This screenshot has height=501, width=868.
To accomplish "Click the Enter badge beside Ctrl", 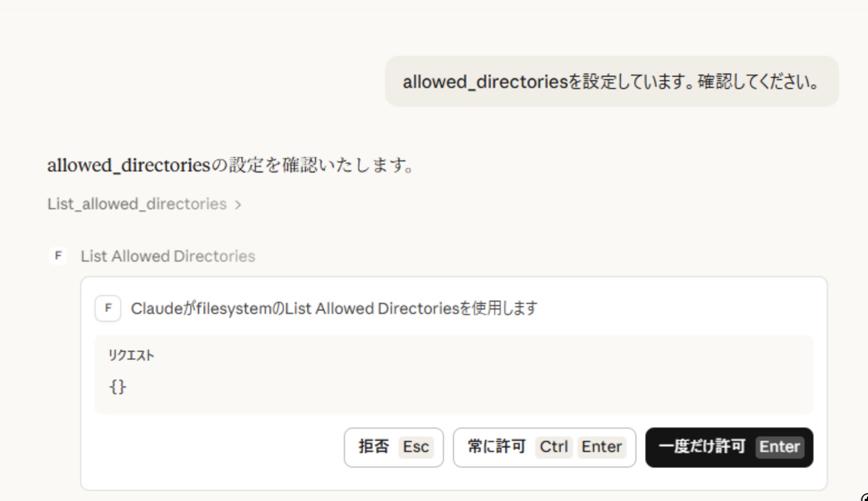I will pyautogui.click(x=601, y=447).
